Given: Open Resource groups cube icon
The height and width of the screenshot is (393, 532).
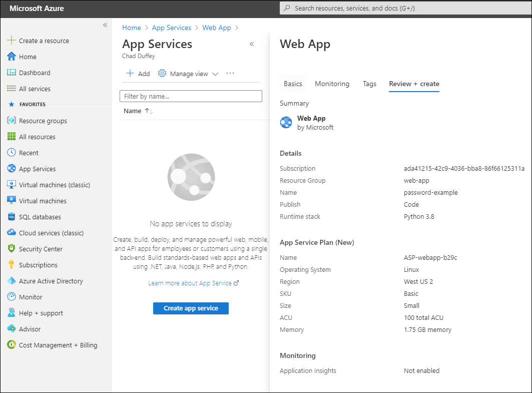Looking at the screenshot, I should click(x=11, y=121).
